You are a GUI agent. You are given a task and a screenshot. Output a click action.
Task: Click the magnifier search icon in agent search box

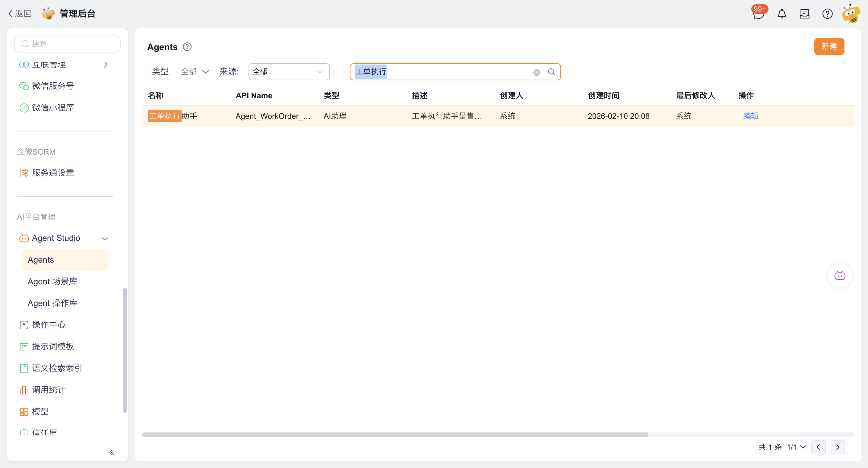tap(551, 72)
